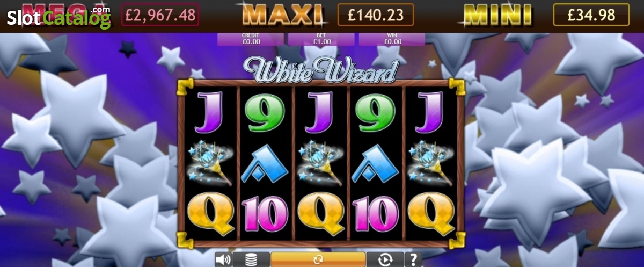The height and width of the screenshot is (267, 644).
Task: Mute the game sound speaker icon
Action: [223, 259]
